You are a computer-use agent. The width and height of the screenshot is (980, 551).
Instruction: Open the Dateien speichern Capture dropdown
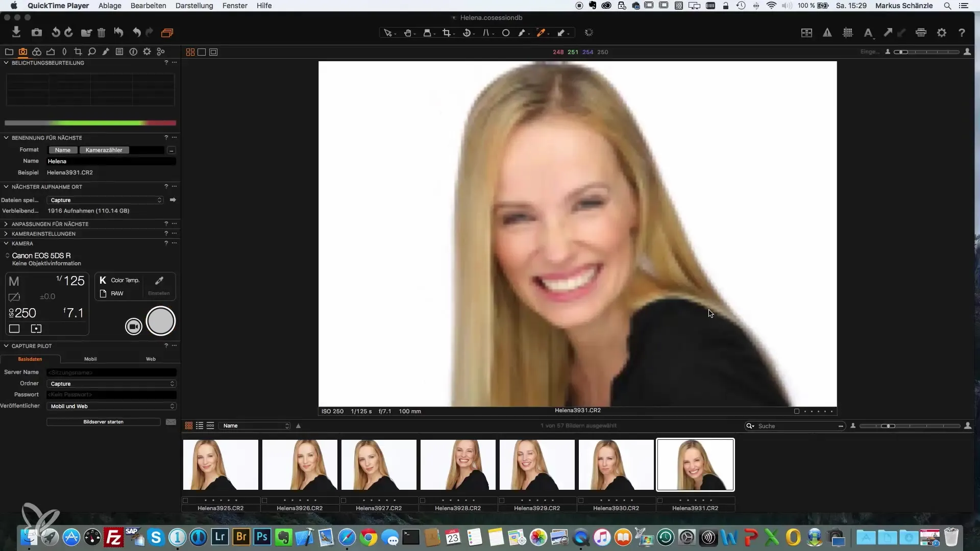click(105, 200)
